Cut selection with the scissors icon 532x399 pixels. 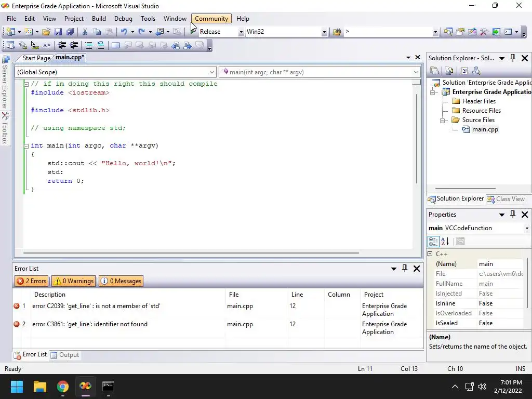click(85, 32)
